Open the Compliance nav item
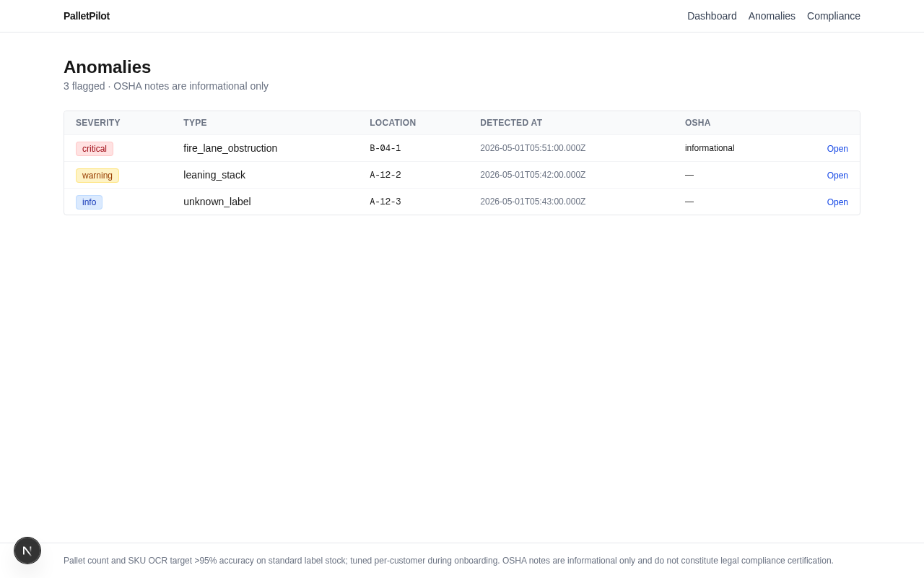The image size is (924, 578). coord(834,16)
